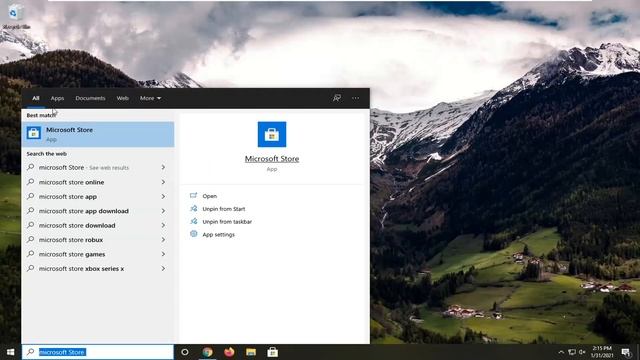Switch to the All search tab
Screen dimensions: 640x360
point(36,98)
